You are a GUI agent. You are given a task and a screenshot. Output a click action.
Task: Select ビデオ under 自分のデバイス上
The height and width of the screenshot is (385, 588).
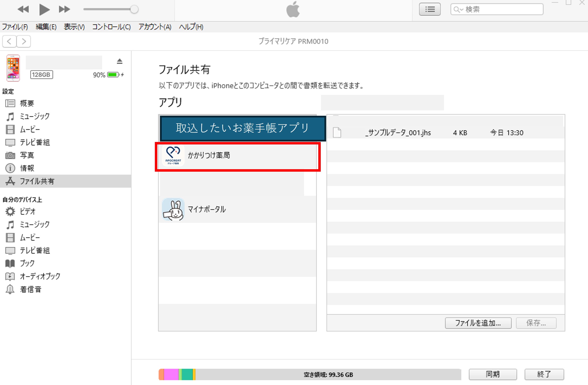tap(66, 211)
